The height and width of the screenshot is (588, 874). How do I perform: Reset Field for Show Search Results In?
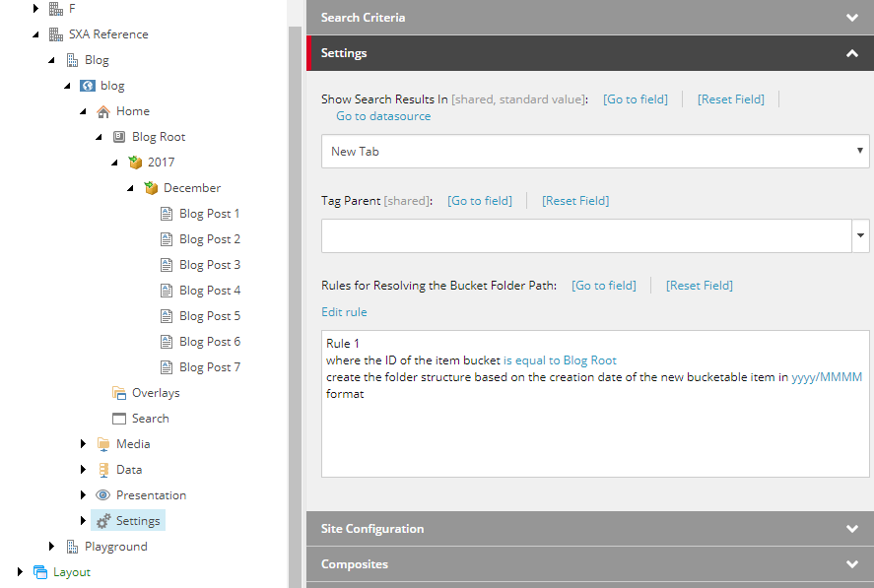[x=731, y=99]
